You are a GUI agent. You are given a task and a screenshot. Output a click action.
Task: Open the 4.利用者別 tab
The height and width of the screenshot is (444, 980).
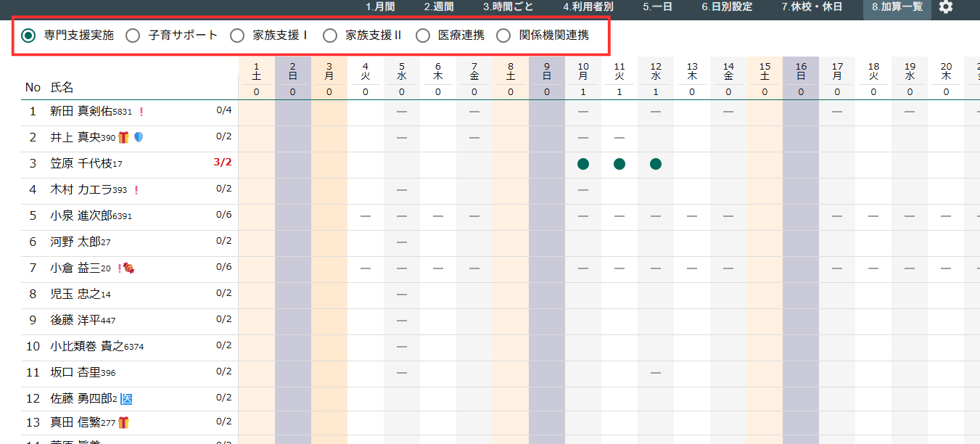point(588,7)
